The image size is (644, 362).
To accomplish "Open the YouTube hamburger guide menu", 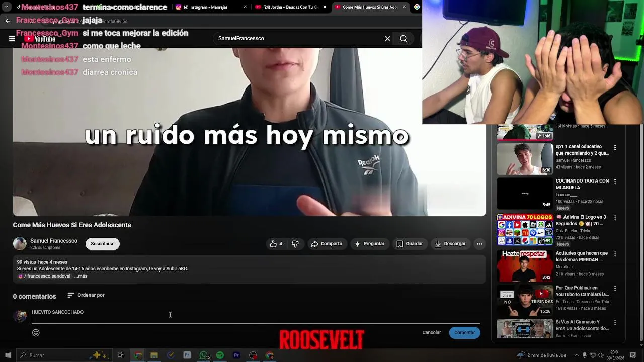I will [12, 39].
